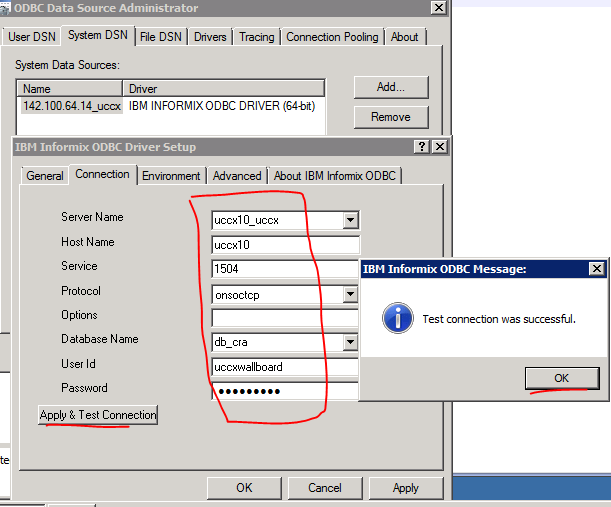Click the Name column header
This screenshot has height=507, width=611.
[69, 89]
